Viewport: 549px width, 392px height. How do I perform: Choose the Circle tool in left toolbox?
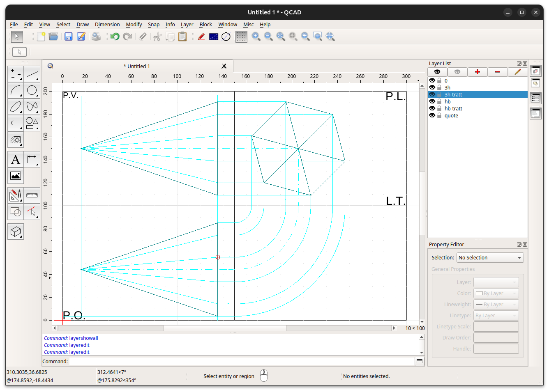(x=32, y=91)
